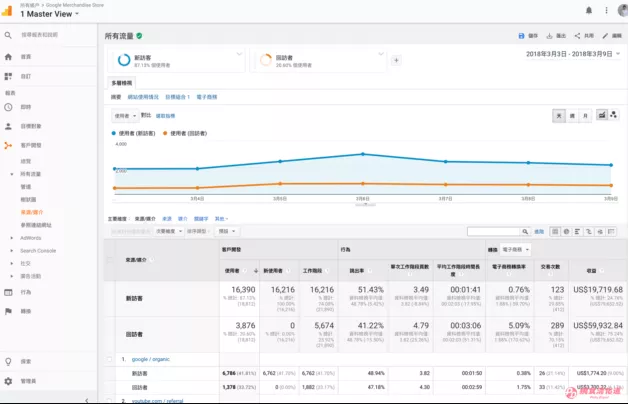The height and width of the screenshot is (404, 628).
Task: Switch to the Goal Set 1 sub-tab
Action: [x=177, y=97]
